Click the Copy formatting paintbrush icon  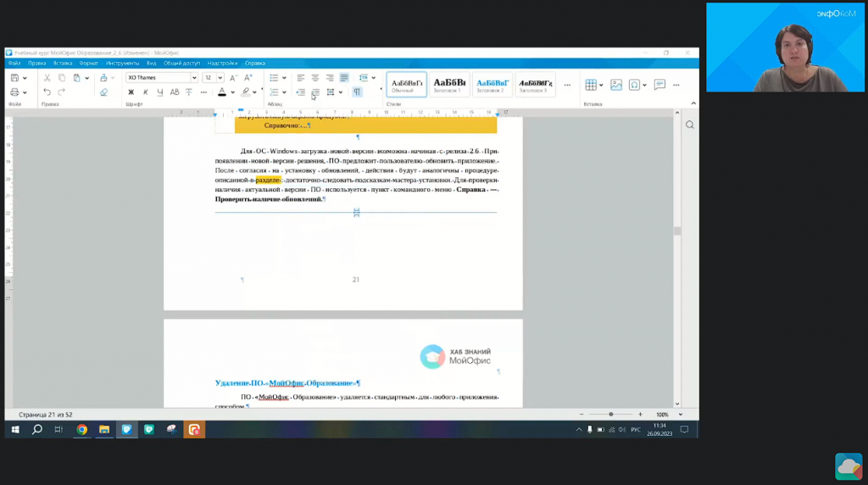coord(103,78)
